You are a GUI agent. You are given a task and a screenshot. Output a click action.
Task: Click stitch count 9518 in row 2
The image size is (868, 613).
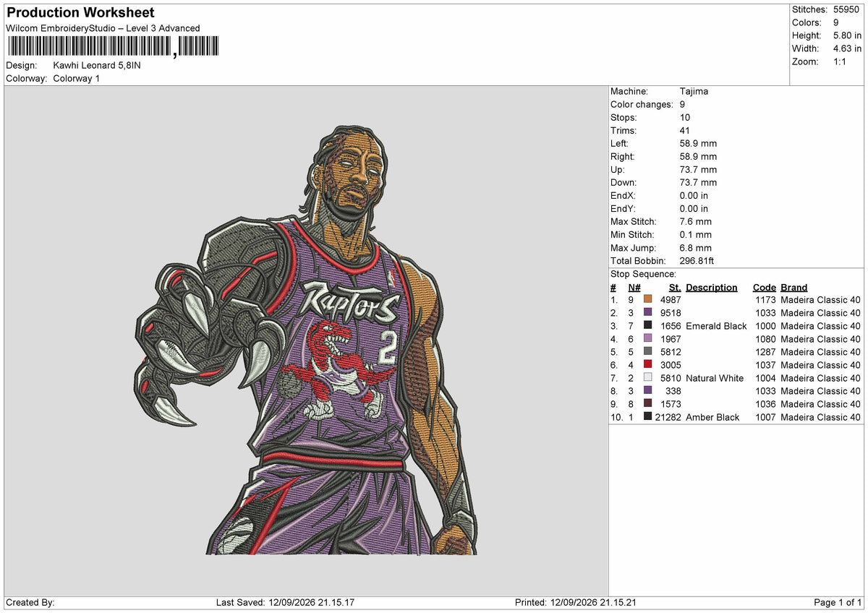[x=671, y=313]
